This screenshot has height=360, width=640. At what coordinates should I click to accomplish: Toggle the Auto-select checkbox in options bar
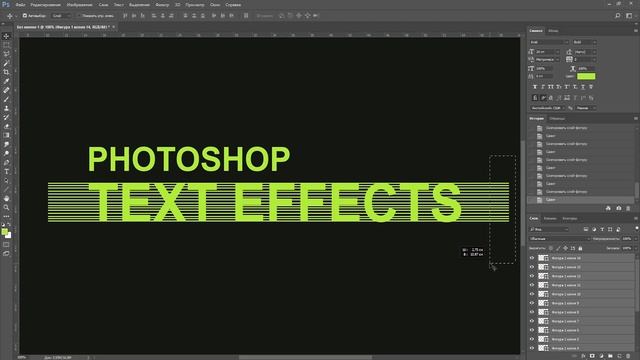point(24,16)
